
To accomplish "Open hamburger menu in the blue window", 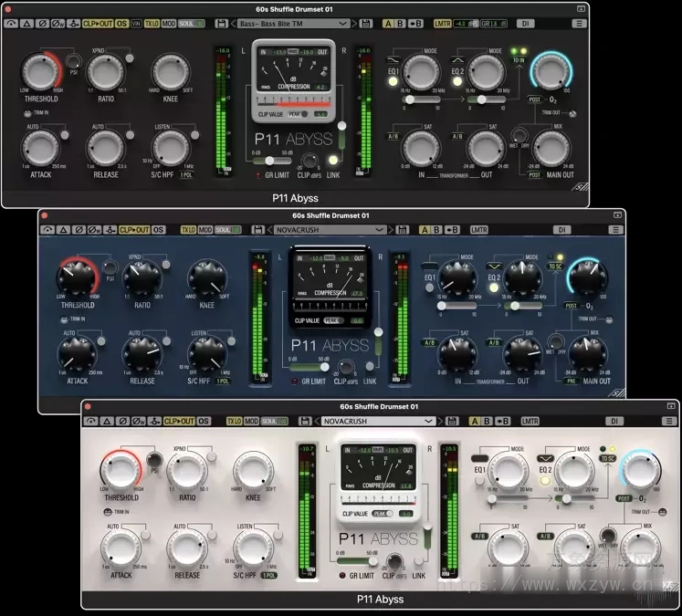I will point(615,230).
